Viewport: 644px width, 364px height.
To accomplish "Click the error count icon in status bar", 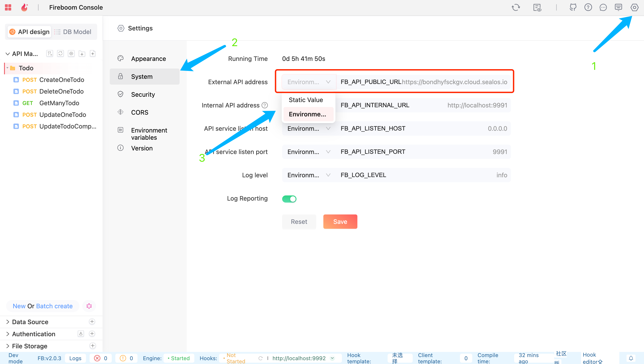I will coord(97,358).
